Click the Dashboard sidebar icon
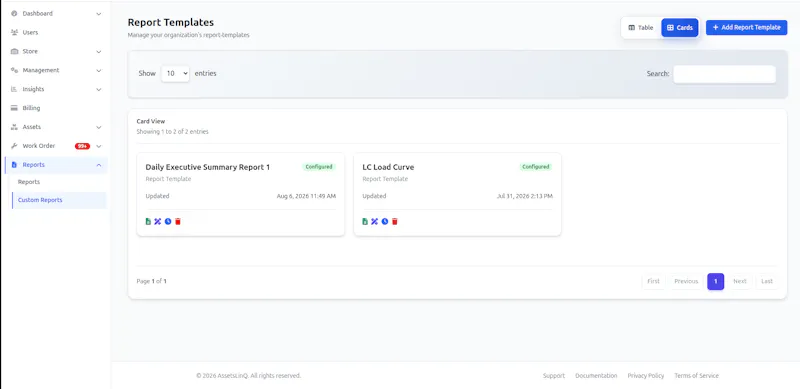This screenshot has height=389, width=800. [14, 13]
